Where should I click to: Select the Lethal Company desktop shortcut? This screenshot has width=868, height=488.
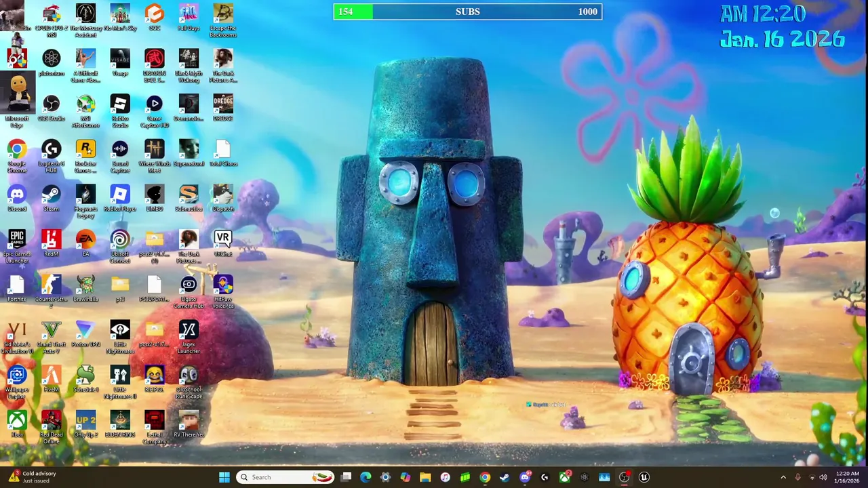(x=155, y=428)
